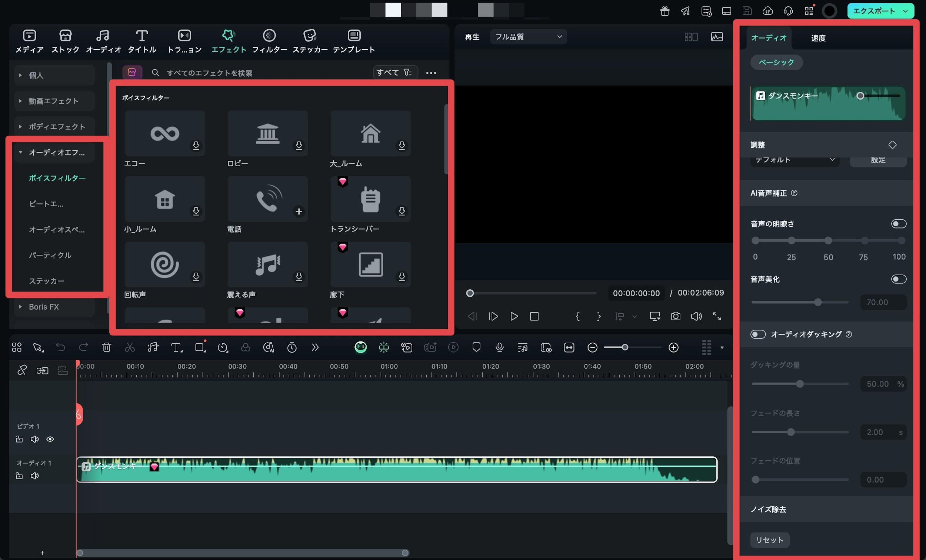
Task: Open the フィルター filters tab
Action: [269, 41]
